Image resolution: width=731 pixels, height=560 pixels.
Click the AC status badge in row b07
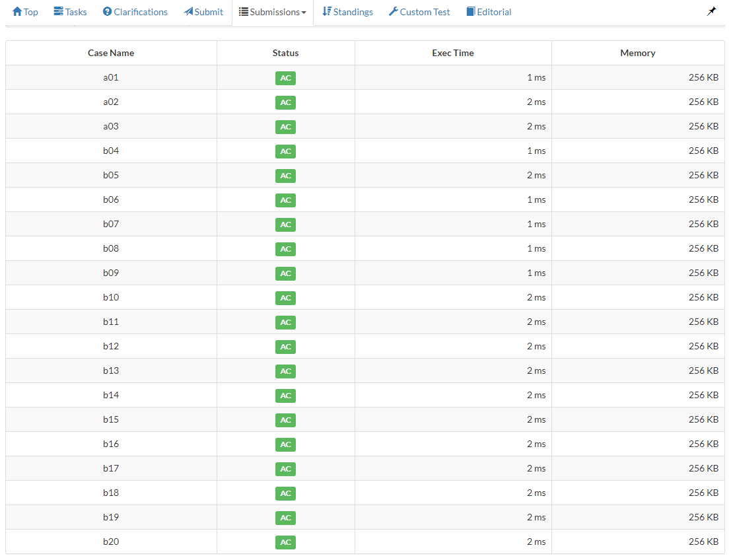point(285,225)
